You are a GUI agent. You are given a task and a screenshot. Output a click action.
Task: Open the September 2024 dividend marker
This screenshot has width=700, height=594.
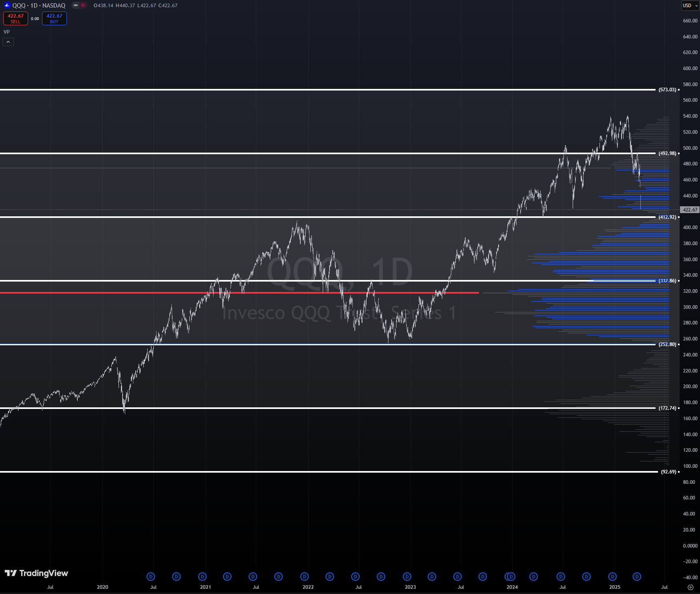click(586, 576)
